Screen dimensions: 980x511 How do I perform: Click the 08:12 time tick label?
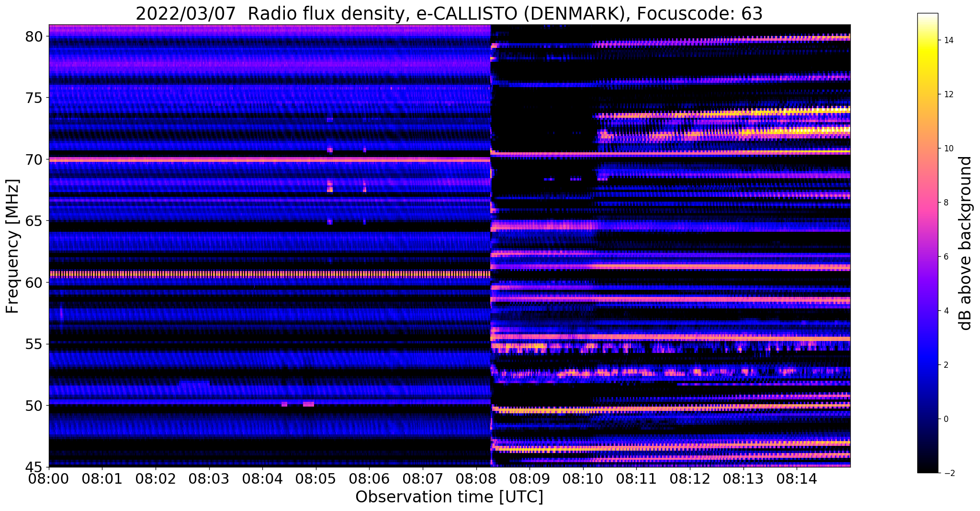[x=690, y=478]
